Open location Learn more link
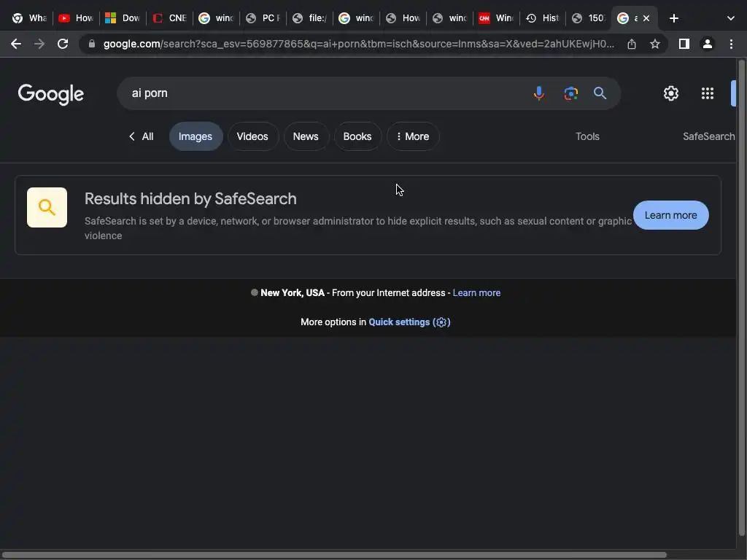This screenshot has height=560, width=747. point(476,293)
